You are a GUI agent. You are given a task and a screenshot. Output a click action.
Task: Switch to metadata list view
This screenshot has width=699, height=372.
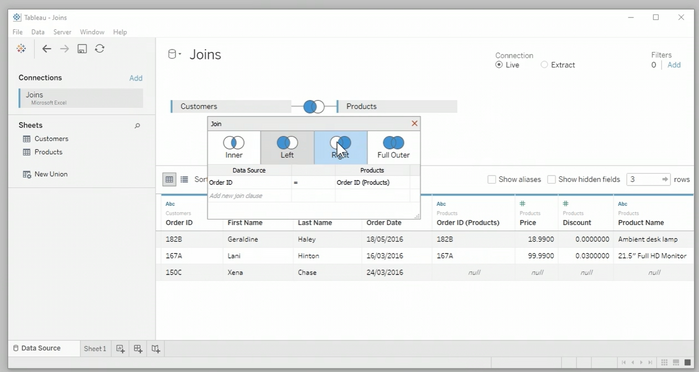click(184, 179)
